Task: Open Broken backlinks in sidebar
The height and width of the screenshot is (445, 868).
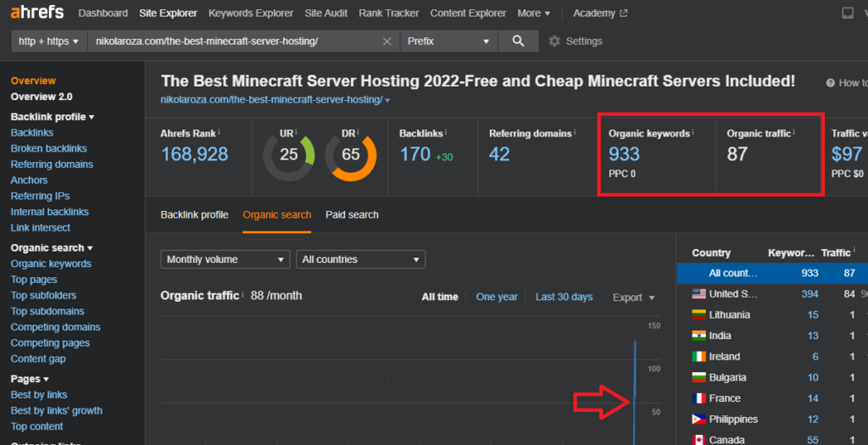Action: click(48, 148)
